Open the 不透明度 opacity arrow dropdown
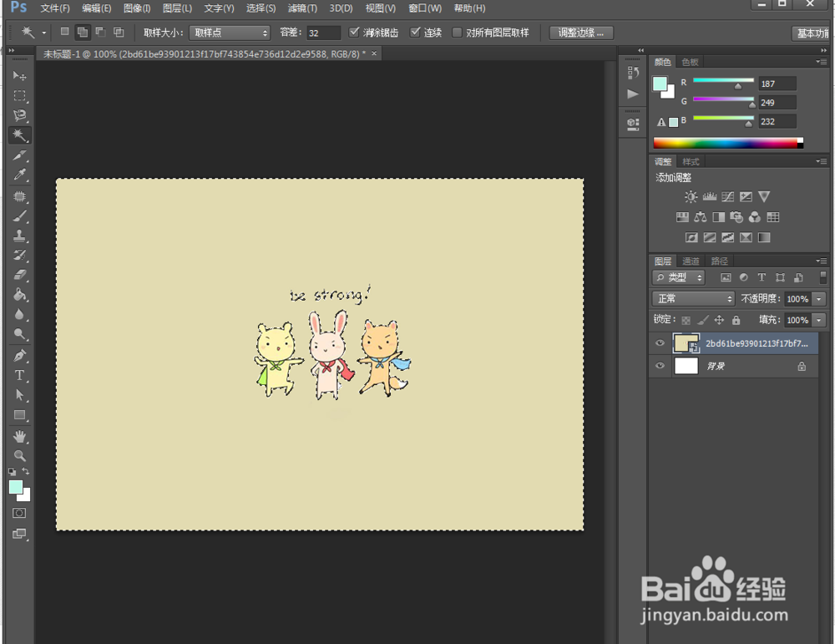 tap(819, 299)
